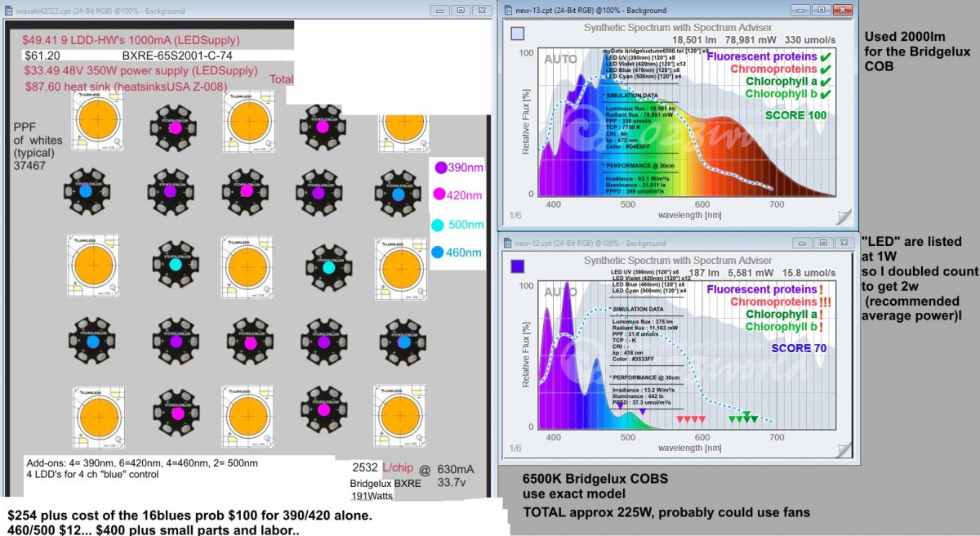Viewport: 980px width, 536px height.
Task: Maximize the iwasaki42022.cpt window
Action: [x=459, y=11]
